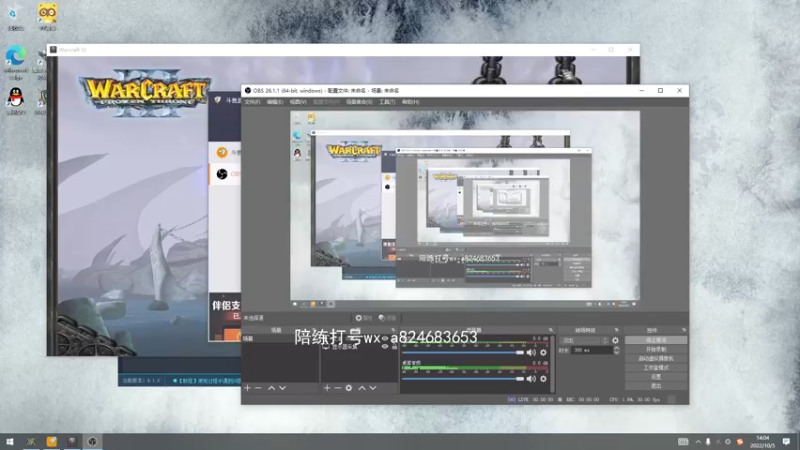The height and width of the screenshot is (450, 800).
Task: Open the Edit (E) menu in OBS
Action: 274,102
